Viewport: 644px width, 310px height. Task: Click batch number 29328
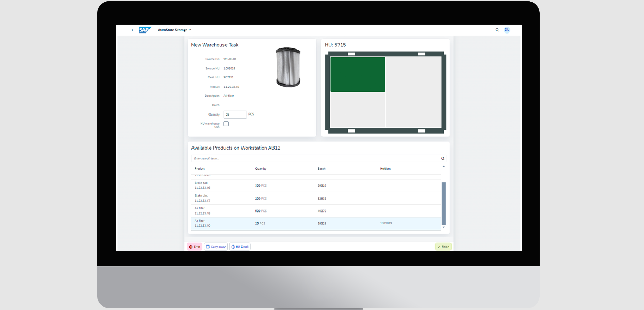click(321, 223)
